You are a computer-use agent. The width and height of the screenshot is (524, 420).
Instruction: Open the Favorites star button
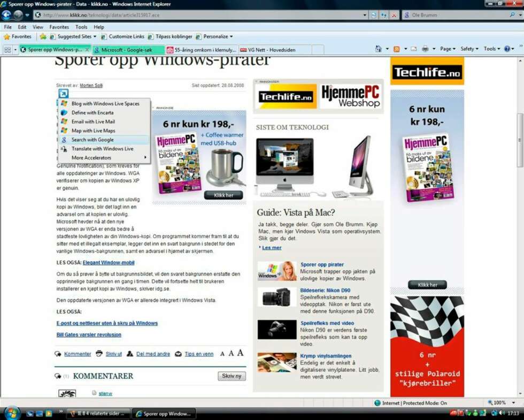point(17,36)
